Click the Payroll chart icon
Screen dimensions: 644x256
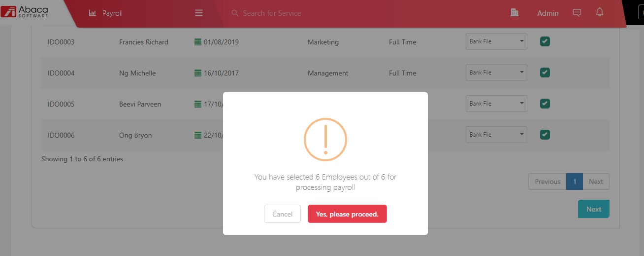(x=93, y=13)
